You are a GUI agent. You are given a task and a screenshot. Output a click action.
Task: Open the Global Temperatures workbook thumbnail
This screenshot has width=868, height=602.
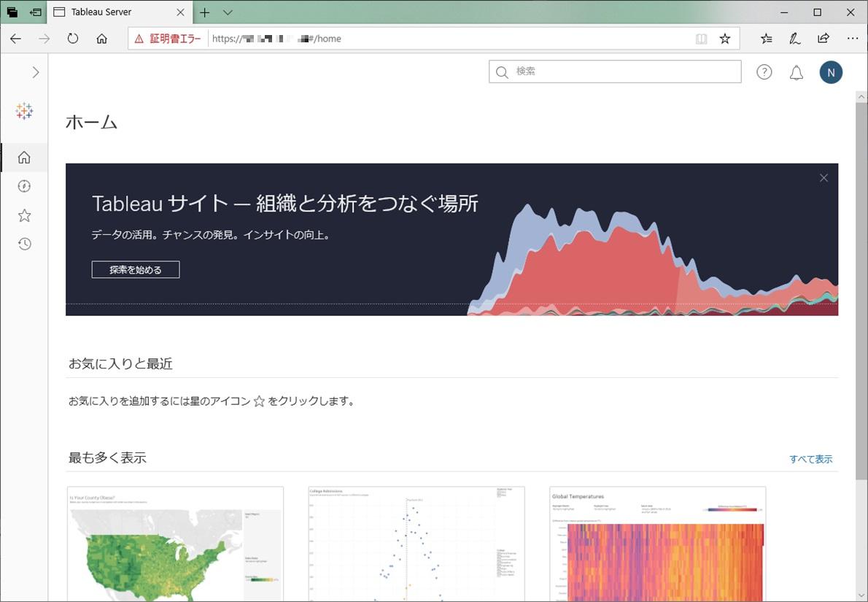click(658, 544)
